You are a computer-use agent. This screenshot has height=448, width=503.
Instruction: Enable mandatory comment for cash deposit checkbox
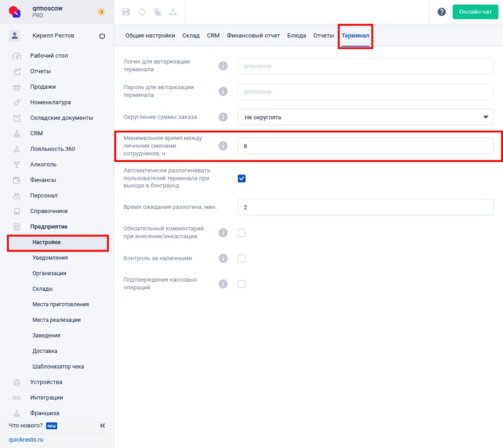(242, 233)
